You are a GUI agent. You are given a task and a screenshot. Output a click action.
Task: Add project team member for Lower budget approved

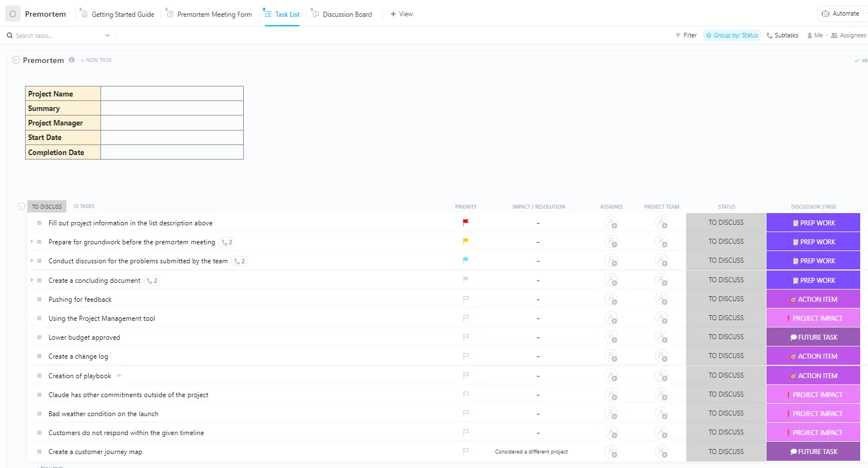662,337
